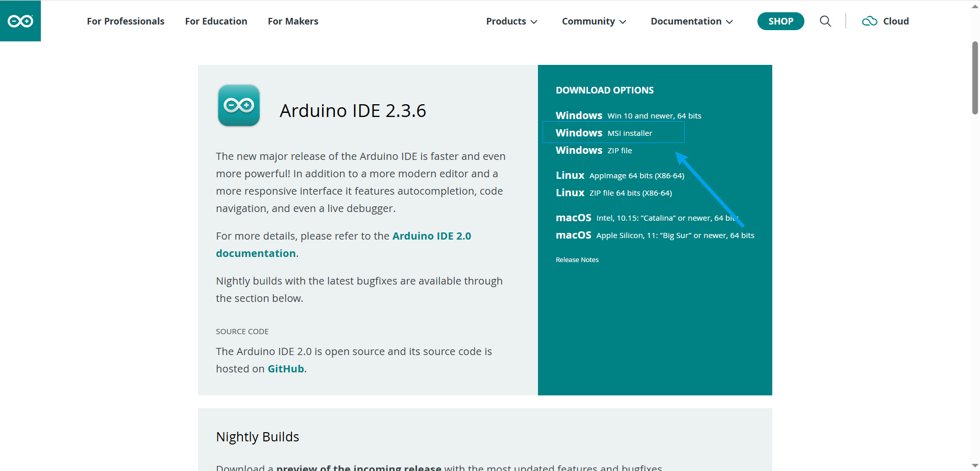The width and height of the screenshot is (980, 471).
Task: Expand the Community dropdown menu
Action: click(594, 21)
